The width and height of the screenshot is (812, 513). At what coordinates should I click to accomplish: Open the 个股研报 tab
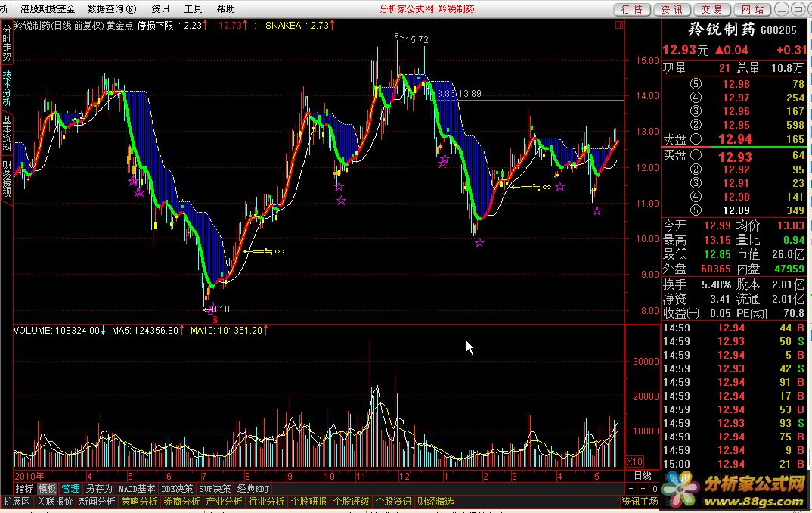click(308, 502)
